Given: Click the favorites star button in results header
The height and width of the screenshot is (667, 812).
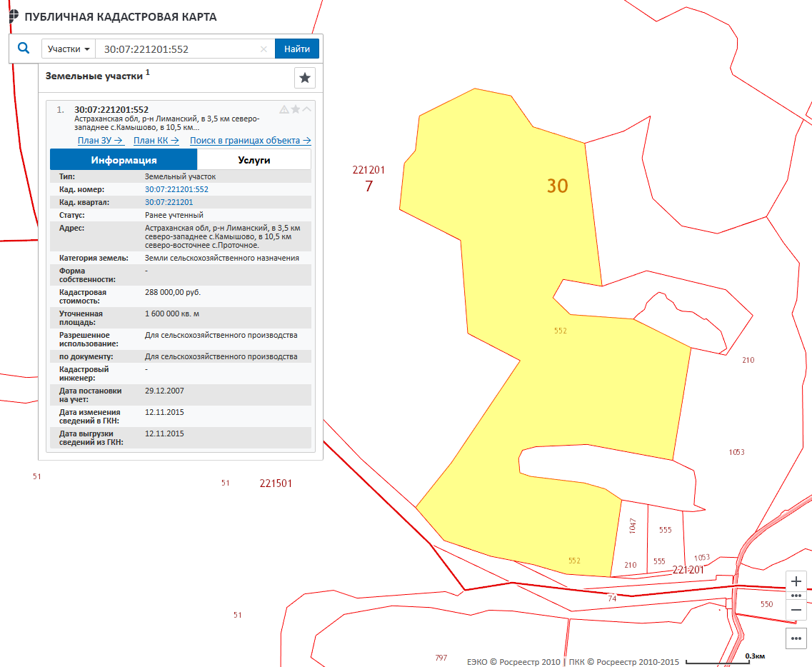Looking at the screenshot, I should (304, 78).
